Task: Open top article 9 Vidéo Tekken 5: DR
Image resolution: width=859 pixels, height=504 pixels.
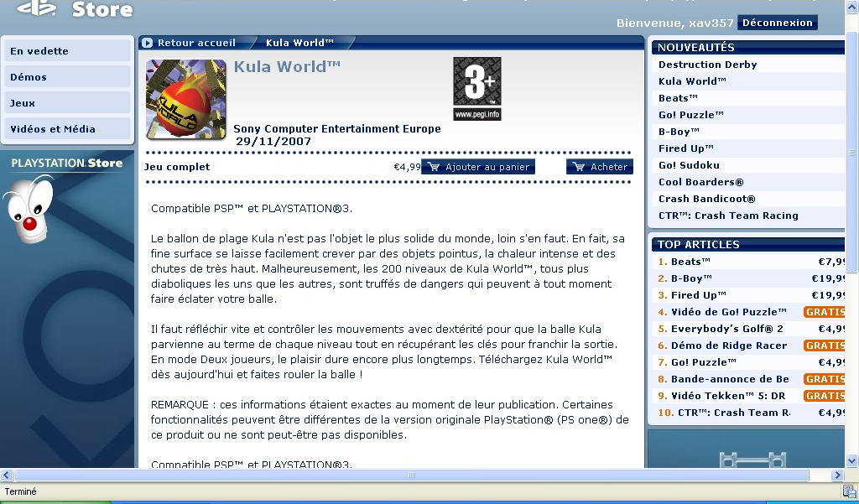Action: pos(728,396)
